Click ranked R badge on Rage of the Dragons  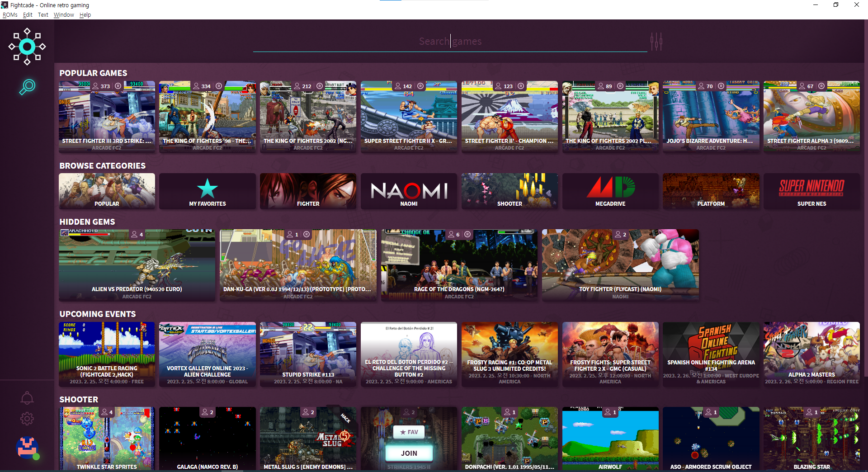click(467, 234)
